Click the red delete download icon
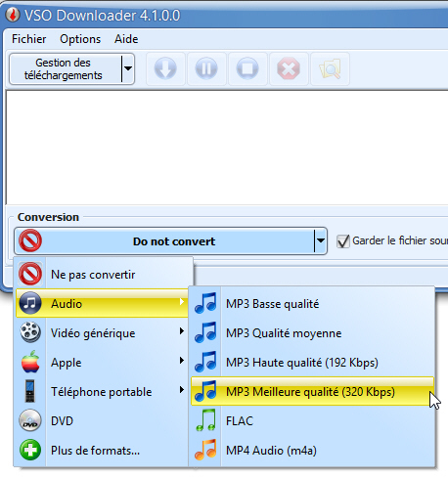448x479 pixels. pyautogui.click(x=289, y=68)
